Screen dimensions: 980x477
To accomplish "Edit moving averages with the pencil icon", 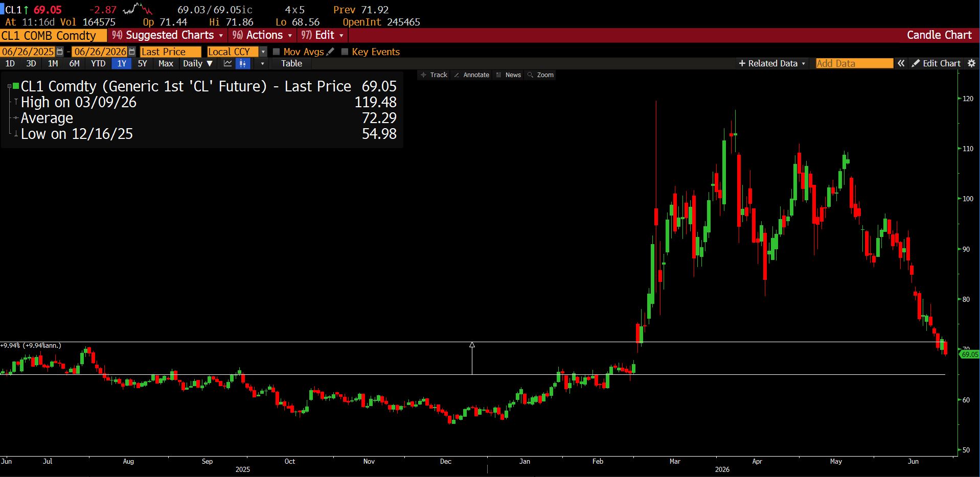I will [x=330, y=52].
